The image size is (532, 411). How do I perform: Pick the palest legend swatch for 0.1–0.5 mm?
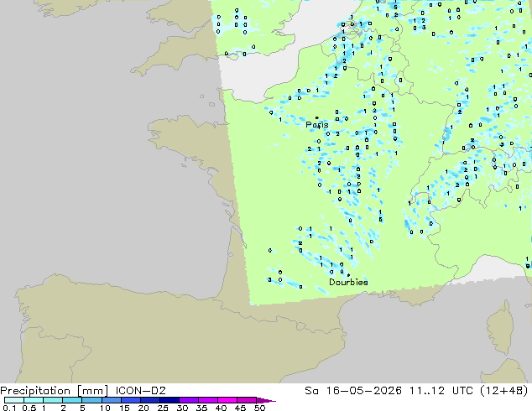14,400
